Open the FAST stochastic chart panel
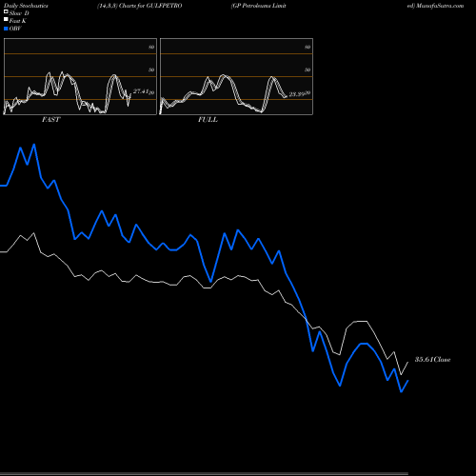 point(80,76)
